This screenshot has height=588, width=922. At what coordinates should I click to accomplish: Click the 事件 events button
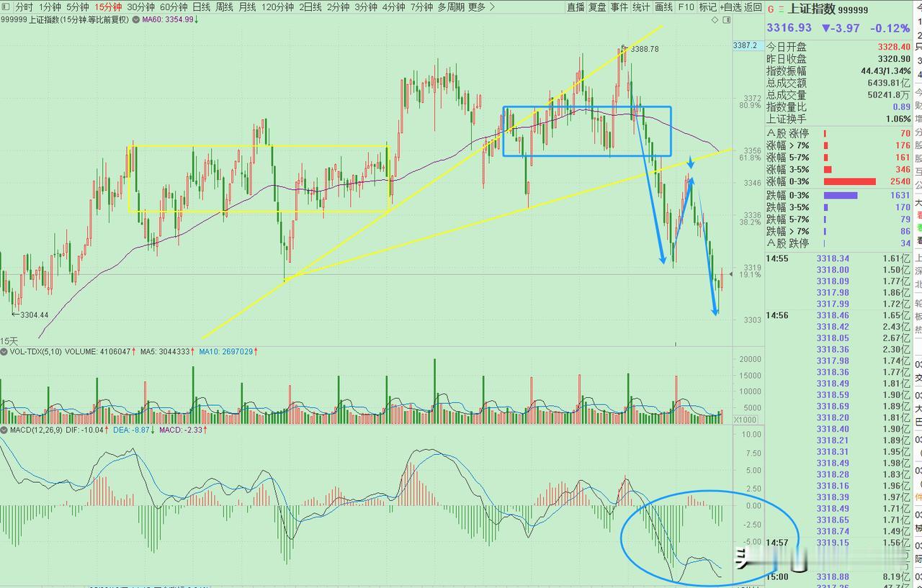click(x=619, y=7)
